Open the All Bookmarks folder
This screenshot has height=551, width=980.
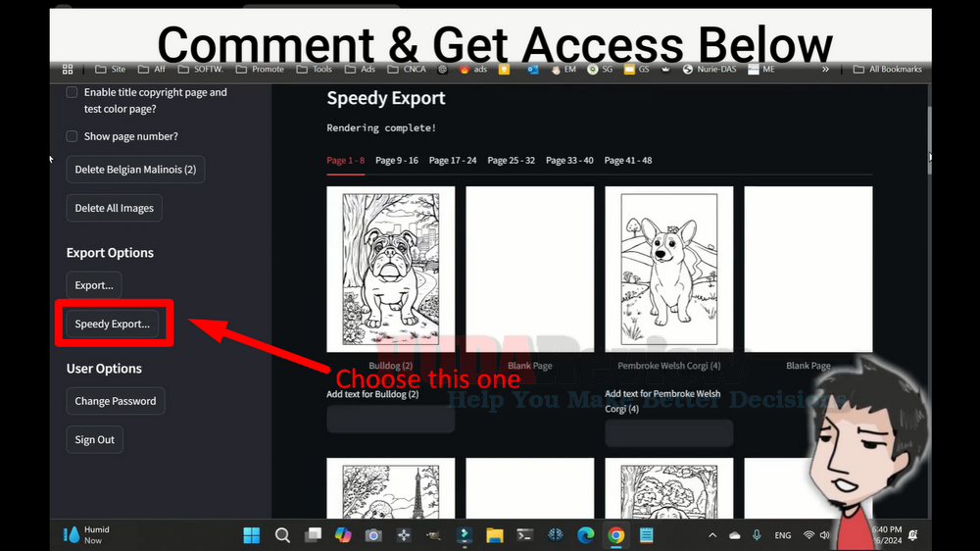[x=887, y=70]
